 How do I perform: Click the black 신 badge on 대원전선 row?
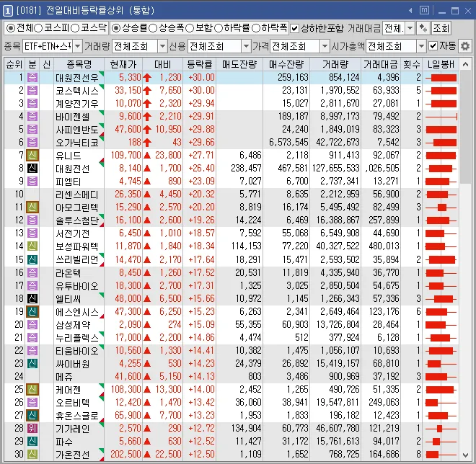(32, 169)
